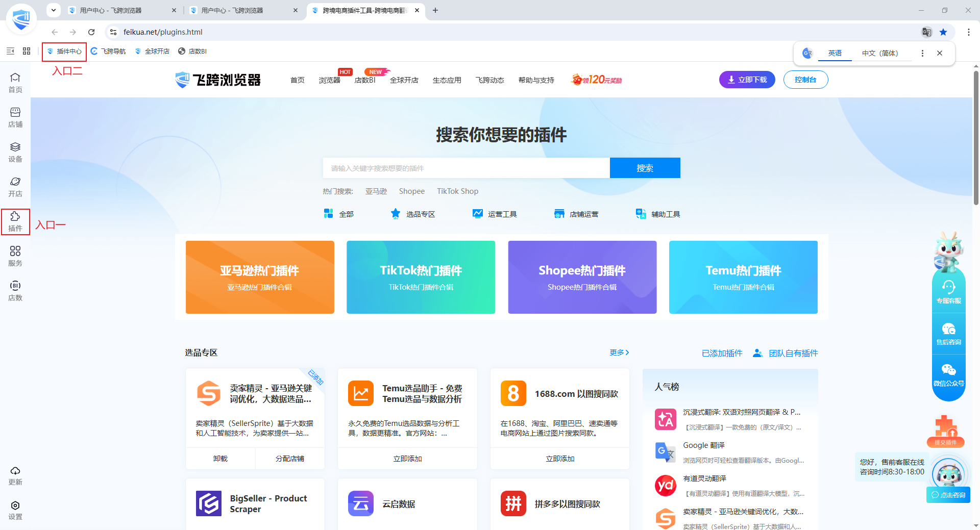Click the 亚马逊 hot search link

[x=376, y=191]
